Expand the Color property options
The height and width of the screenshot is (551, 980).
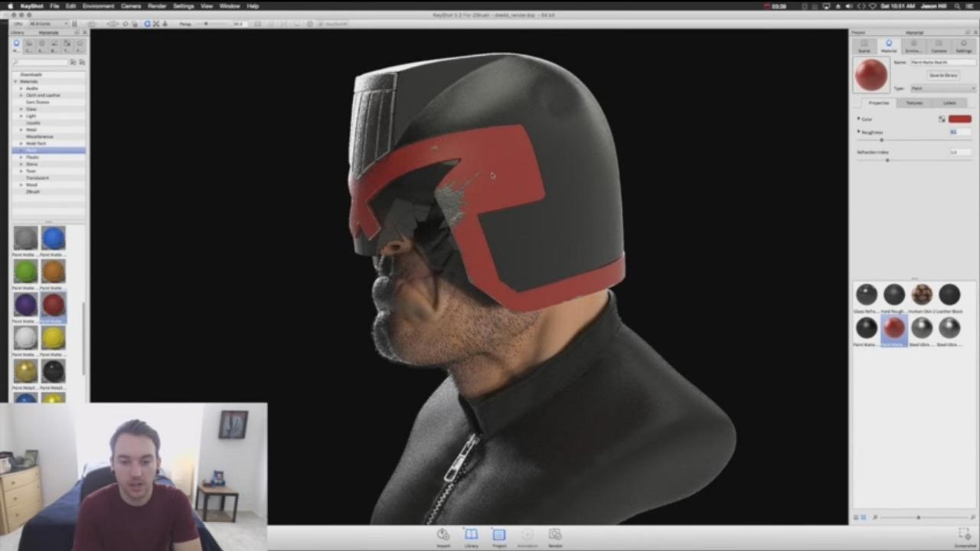click(858, 119)
